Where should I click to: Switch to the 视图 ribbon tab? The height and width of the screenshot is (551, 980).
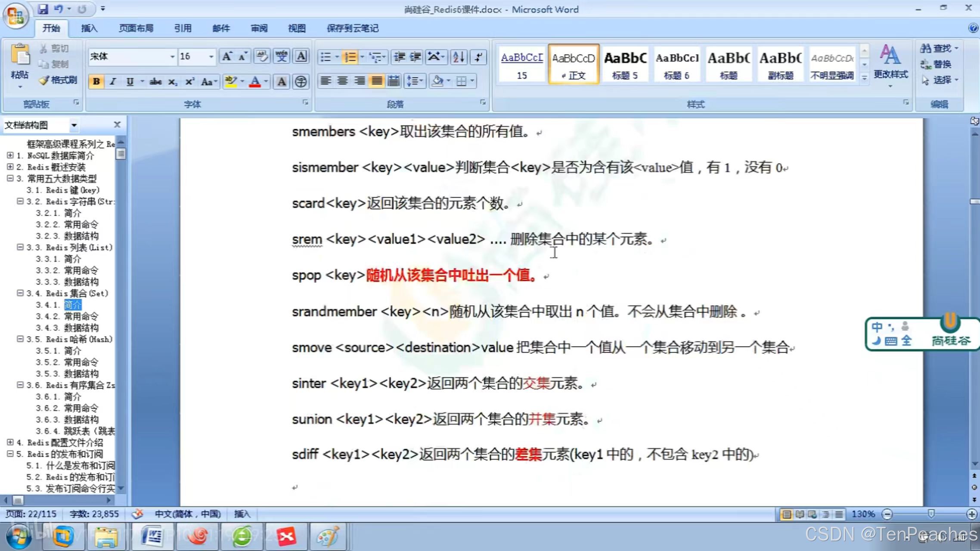click(x=297, y=28)
